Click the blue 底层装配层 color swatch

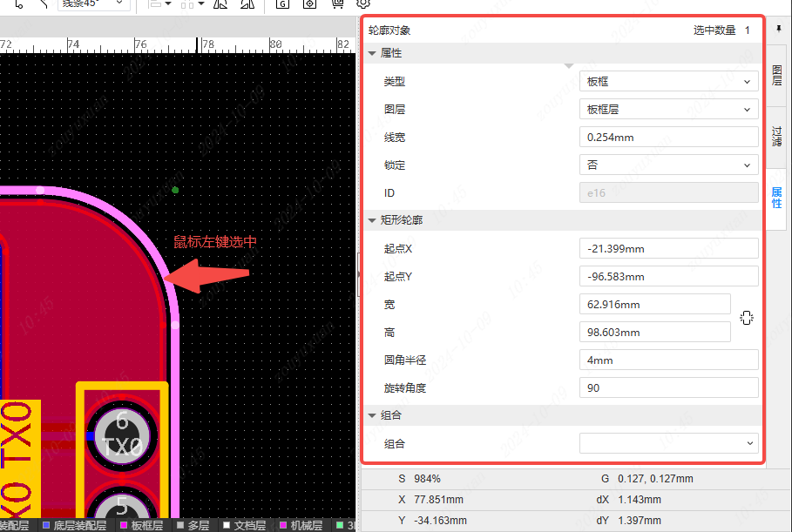coord(46,525)
